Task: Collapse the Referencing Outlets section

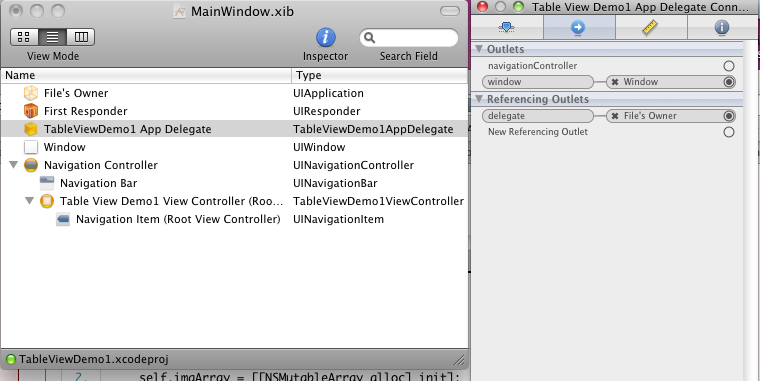Action: pyautogui.click(x=479, y=99)
